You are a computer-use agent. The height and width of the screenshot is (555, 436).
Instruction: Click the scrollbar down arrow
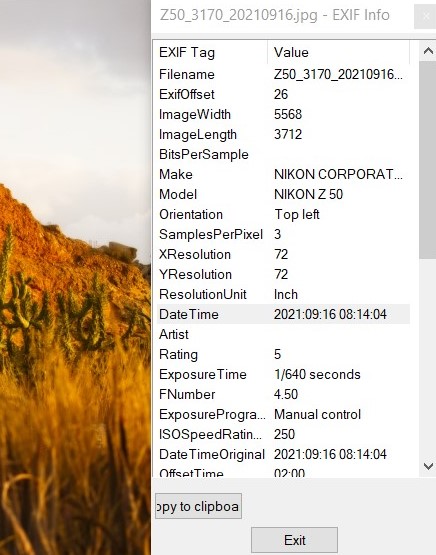[x=428, y=466]
